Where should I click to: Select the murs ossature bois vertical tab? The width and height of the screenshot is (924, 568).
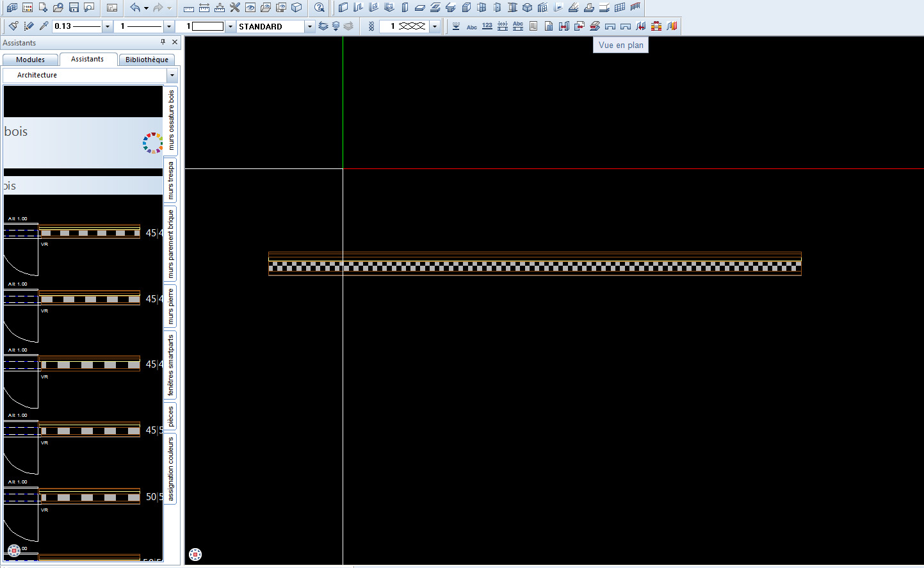click(171, 120)
